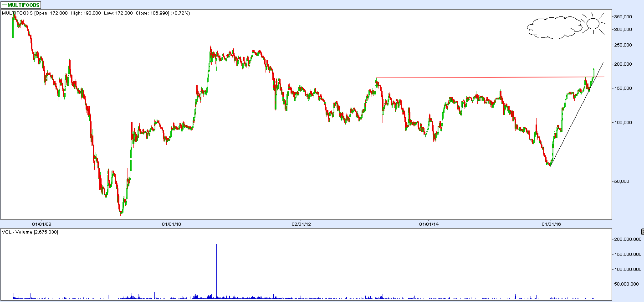The image size is (644, 302).
Task: Click the 01/01/10 date label
Action: pos(171,224)
